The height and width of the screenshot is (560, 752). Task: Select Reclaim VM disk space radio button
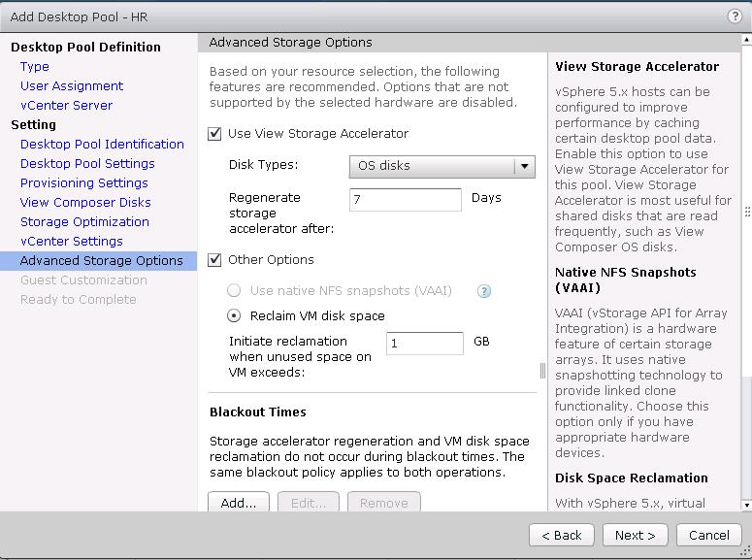click(234, 315)
